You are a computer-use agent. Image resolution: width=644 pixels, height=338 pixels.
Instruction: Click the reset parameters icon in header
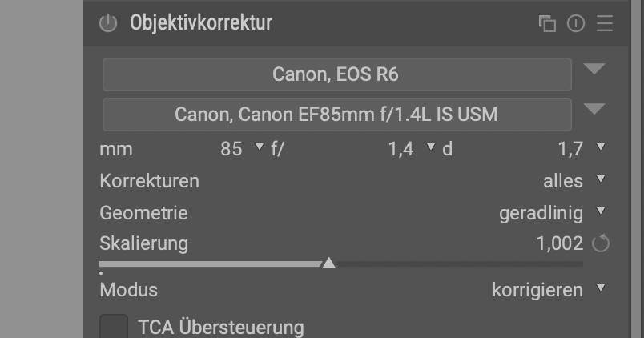(x=575, y=24)
